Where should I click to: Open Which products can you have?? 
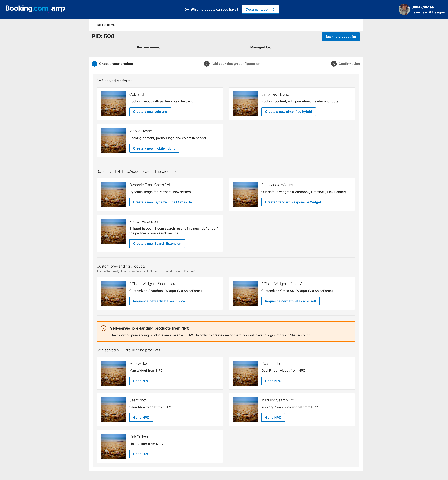[214, 9]
